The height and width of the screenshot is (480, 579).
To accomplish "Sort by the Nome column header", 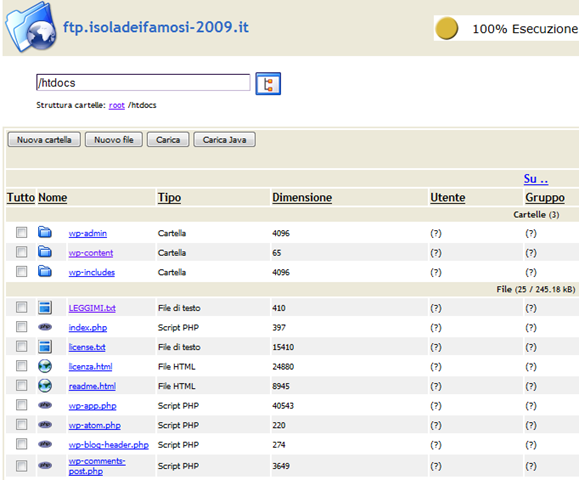I will (x=53, y=198).
